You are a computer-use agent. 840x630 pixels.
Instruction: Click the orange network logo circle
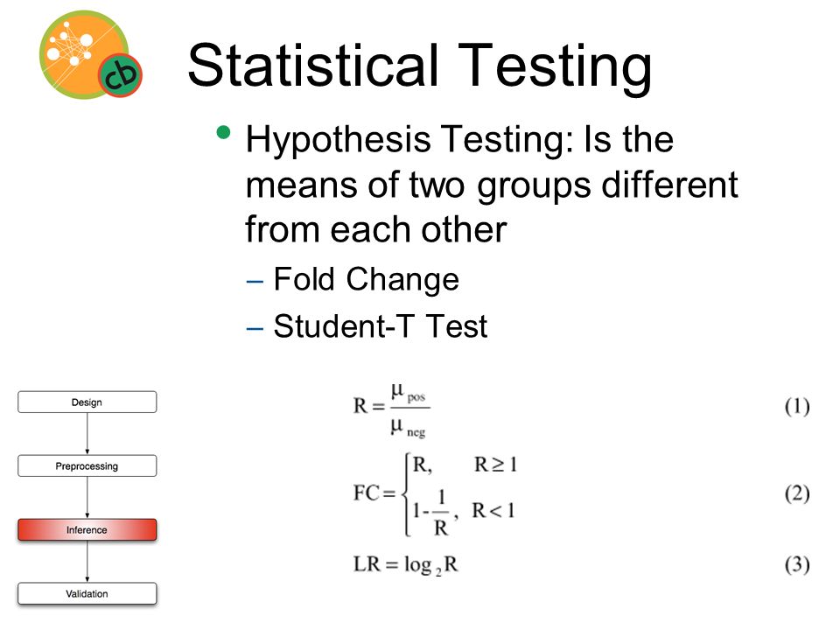pos(84,54)
